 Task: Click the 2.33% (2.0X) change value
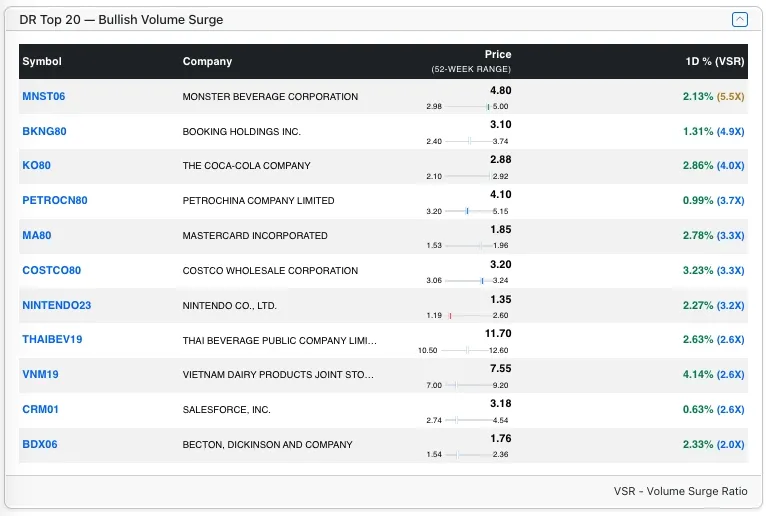click(714, 445)
